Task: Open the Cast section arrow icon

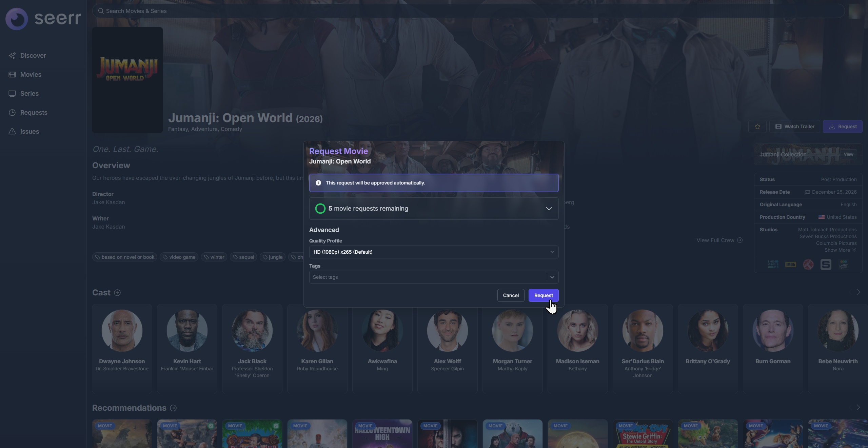Action: (x=117, y=293)
